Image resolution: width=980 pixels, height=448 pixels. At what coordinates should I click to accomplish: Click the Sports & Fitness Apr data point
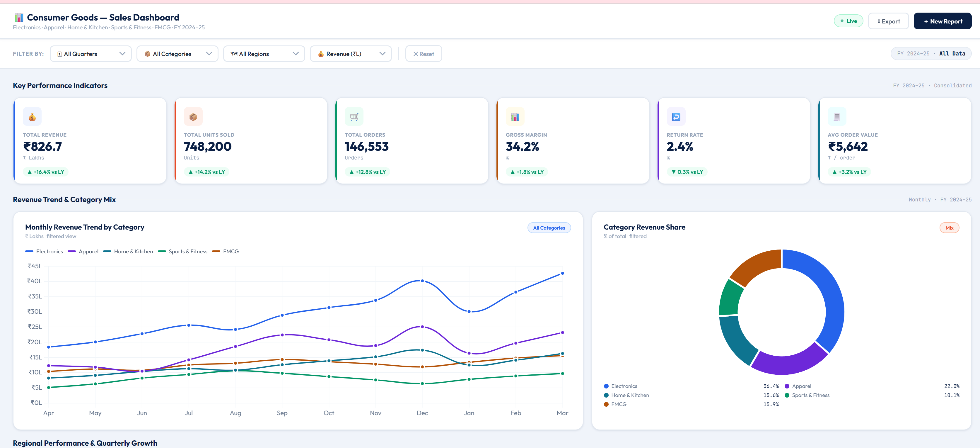(48, 388)
